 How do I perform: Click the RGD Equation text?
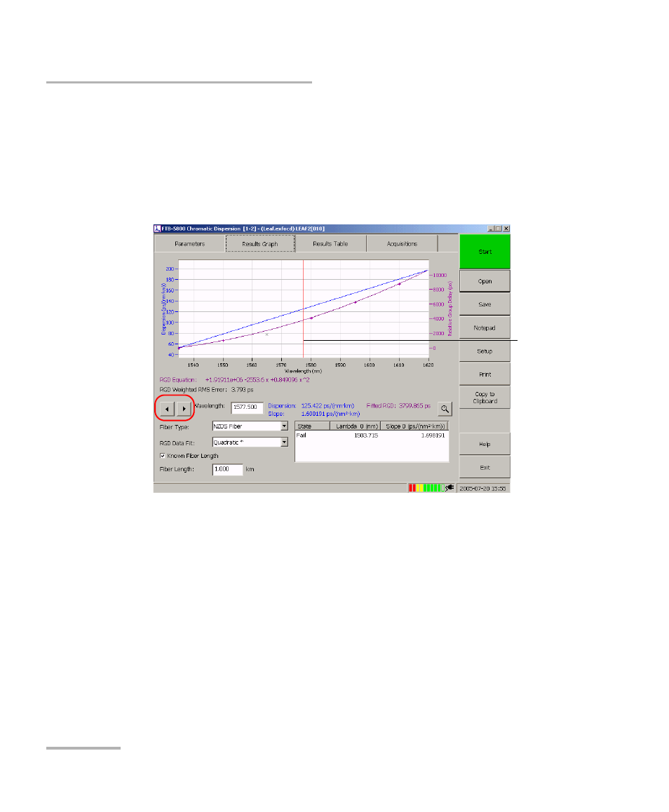[x=234, y=379]
